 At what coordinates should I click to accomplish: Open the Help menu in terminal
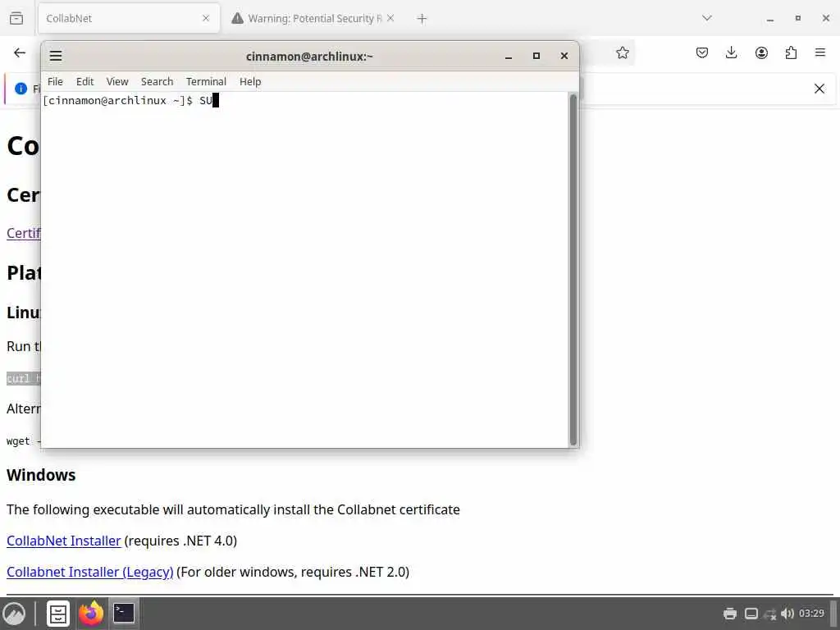pyautogui.click(x=250, y=81)
